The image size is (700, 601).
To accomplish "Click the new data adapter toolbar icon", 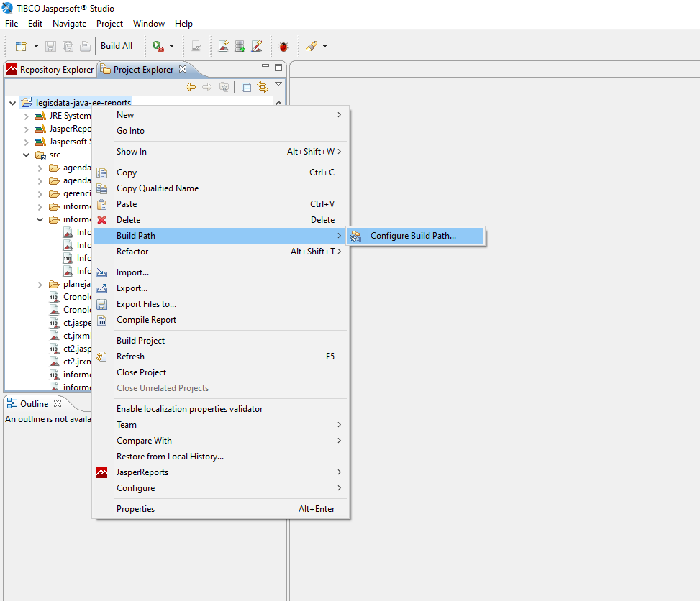I will [240, 46].
